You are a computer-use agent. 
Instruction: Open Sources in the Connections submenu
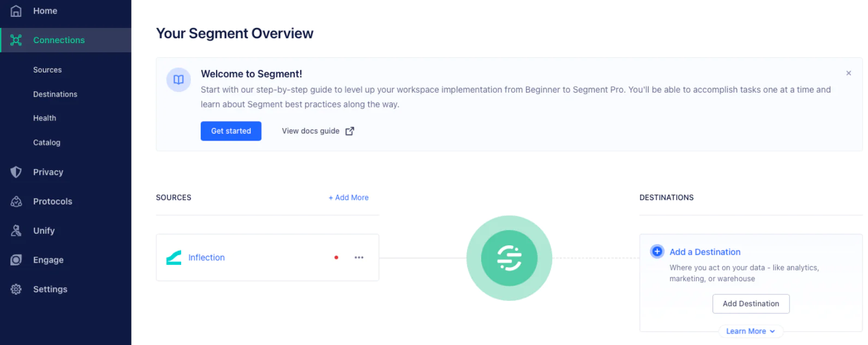(x=47, y=70)
